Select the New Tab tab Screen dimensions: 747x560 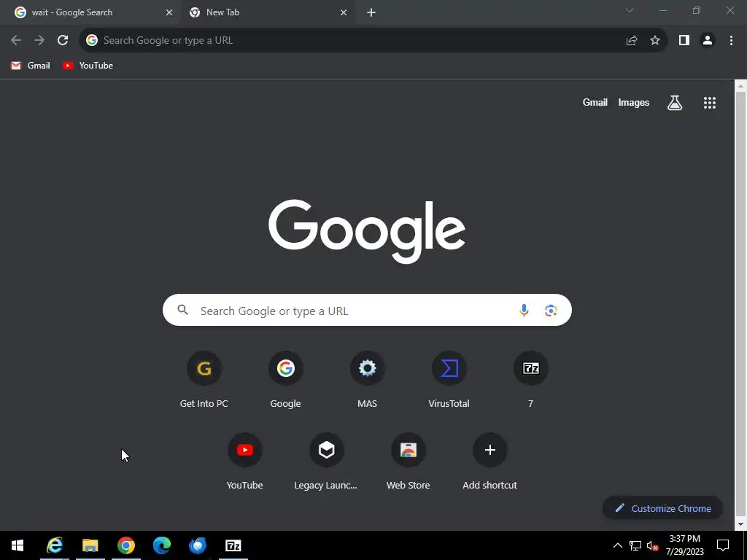tap(267, 13)
